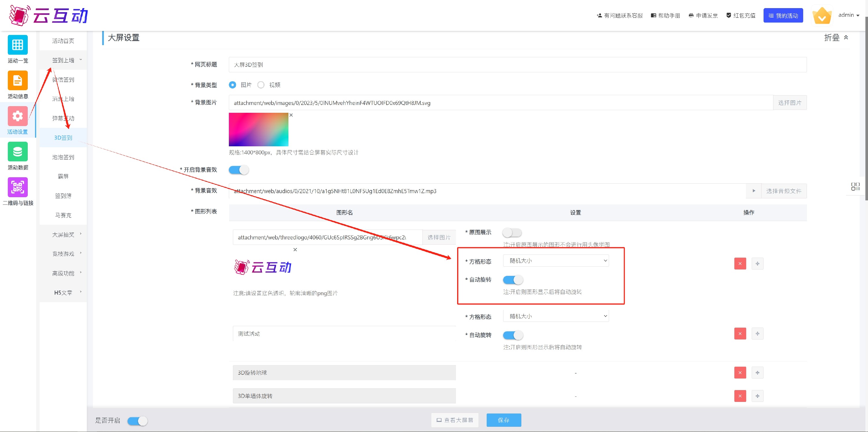Toggle 原图展示 switch

pos(512,232)
